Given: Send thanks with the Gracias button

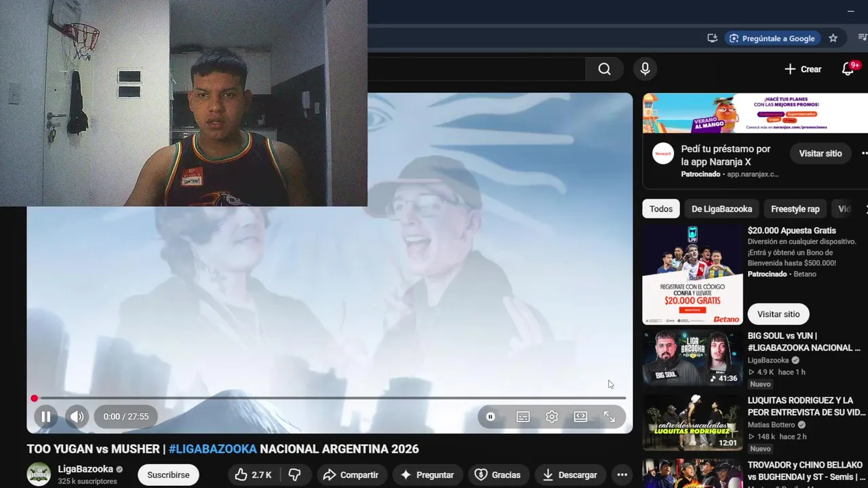Looking at the screenshot, I should coord(498,475).
